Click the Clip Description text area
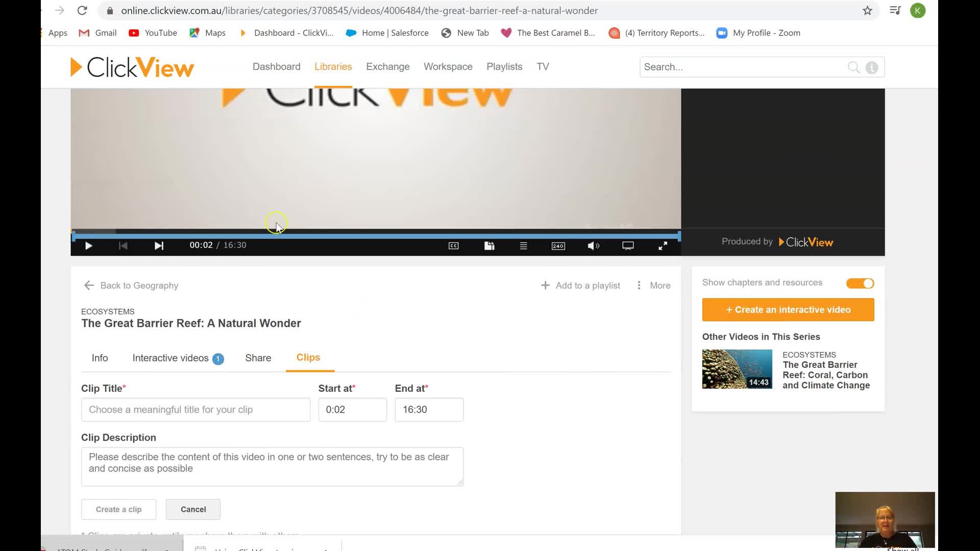 pyautogui.click(x=272, y=466)
